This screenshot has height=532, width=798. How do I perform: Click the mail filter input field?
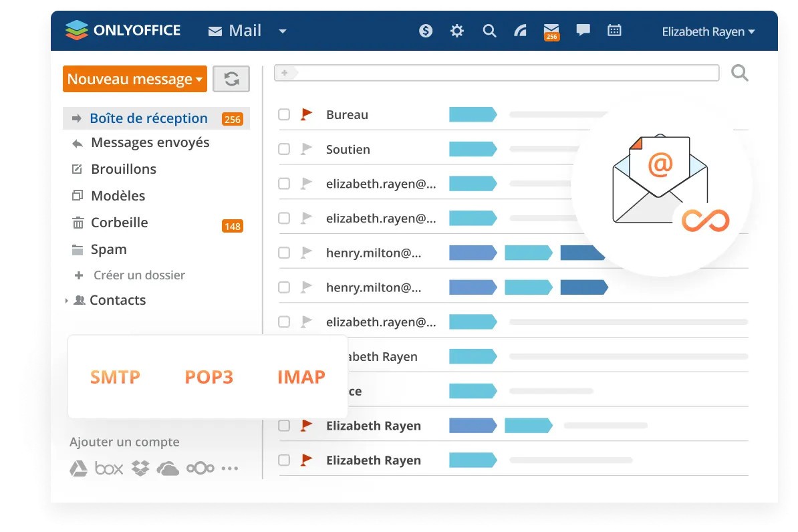click(497, 73)
